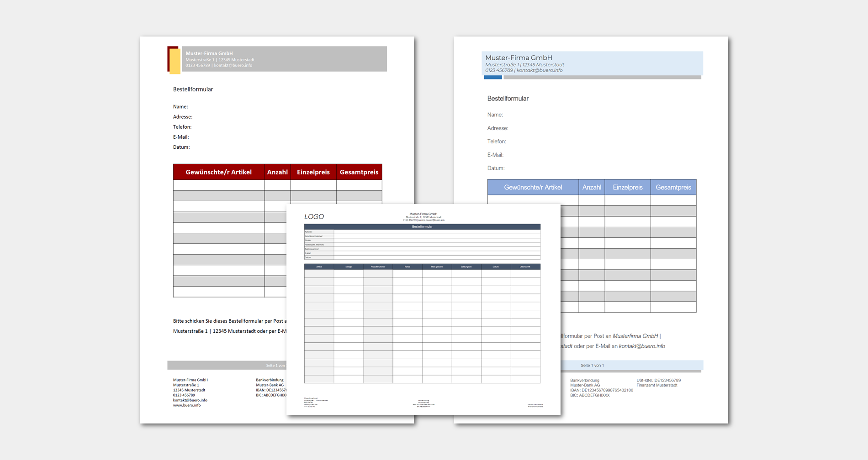This screenshot has height=460, width=868.
Task: Click 'Bestellformular' heading on the red-themed page
Action: tap(193, 89)
